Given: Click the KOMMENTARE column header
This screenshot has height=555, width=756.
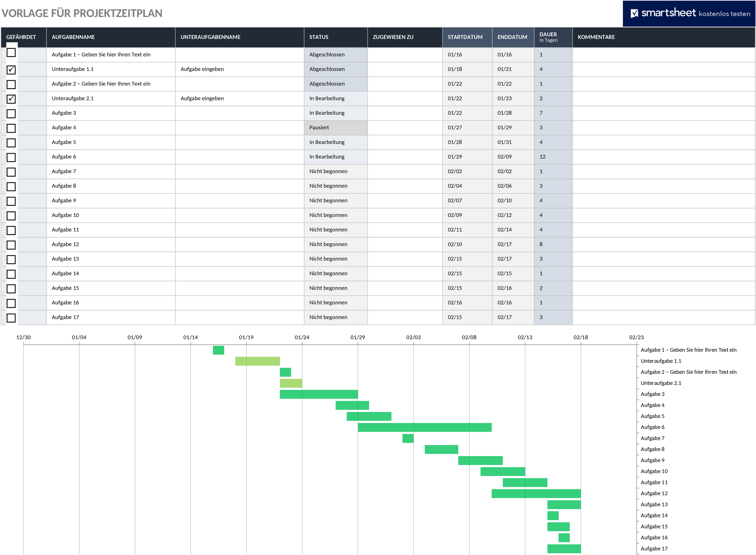Looking at the screenshot, I should click(664, 37).
